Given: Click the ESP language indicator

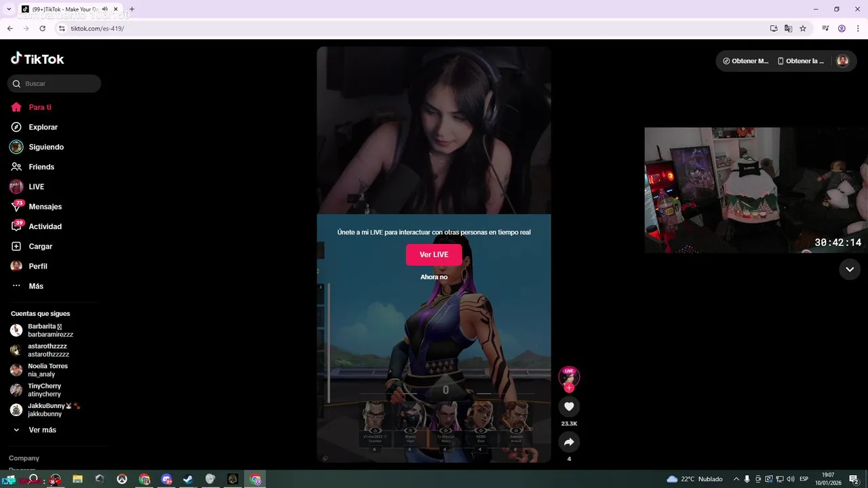Looking at the screenshot, I should 804,479.
